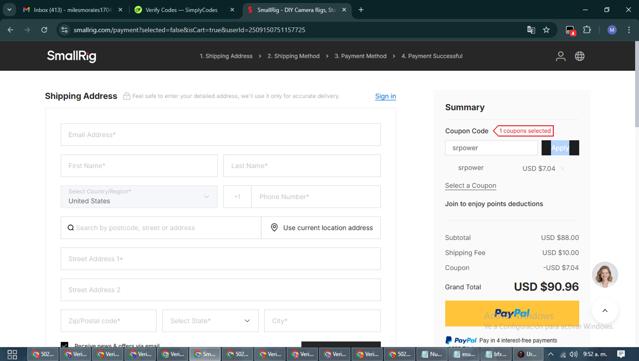The width and height of the screenshot is (639, 361).
Task: Click the browser URL address bar
Action: click(x=293, y=30)
